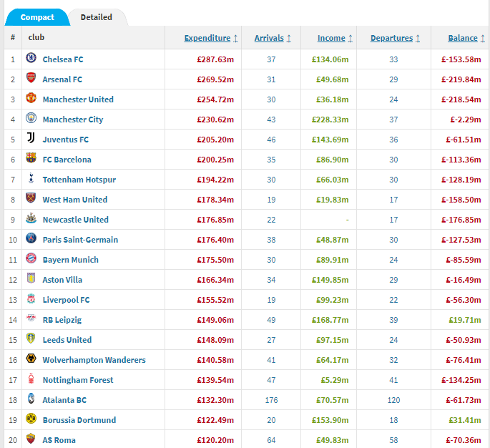The width and height of the screenshot is (490, 448).
Task: Click Atalanta's 176 arrivals count
Action: coord(271,400)
